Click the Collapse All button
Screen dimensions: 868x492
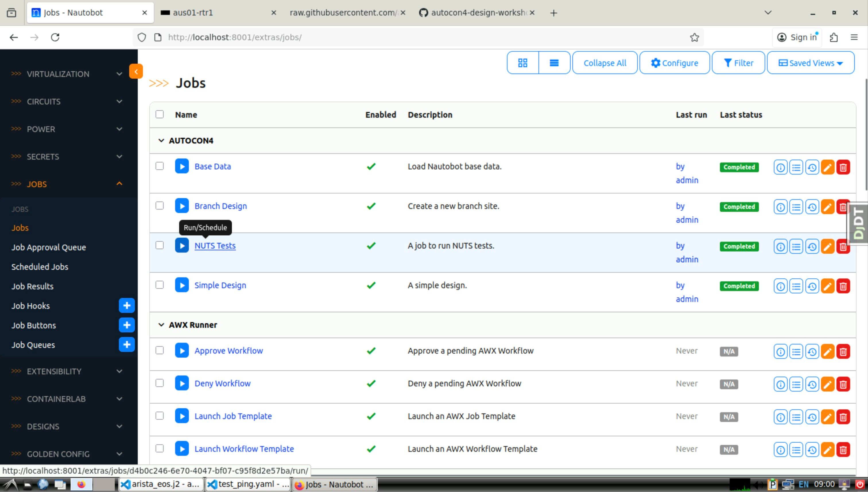coord(604,63)
